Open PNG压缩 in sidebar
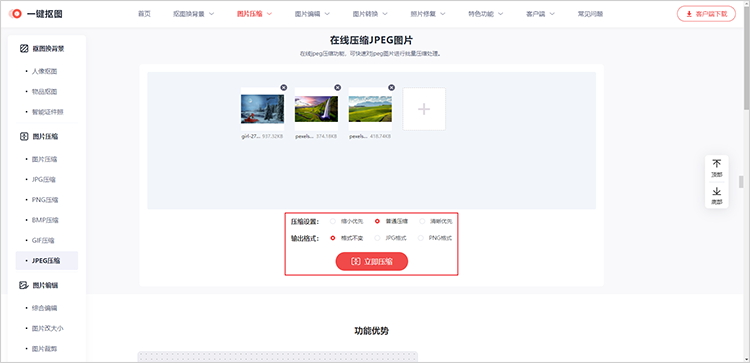 pos(45,200)
